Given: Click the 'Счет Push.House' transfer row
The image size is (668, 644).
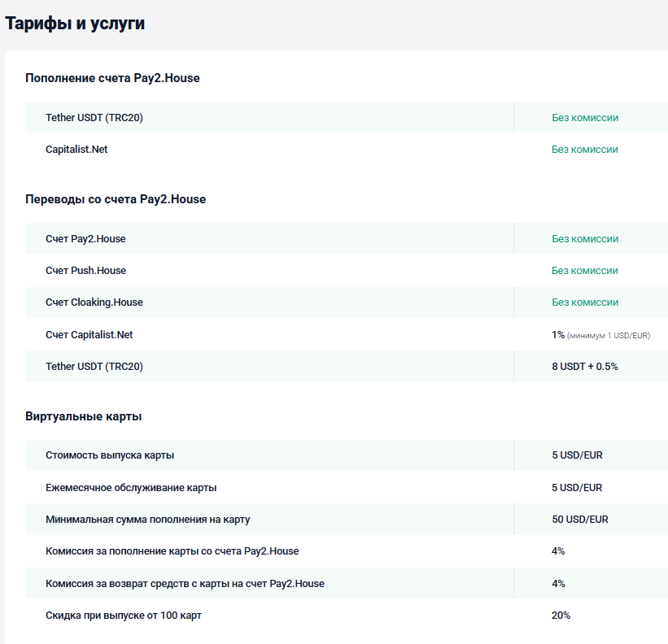Looking at the screenshot, I should (x=85, y=271).
